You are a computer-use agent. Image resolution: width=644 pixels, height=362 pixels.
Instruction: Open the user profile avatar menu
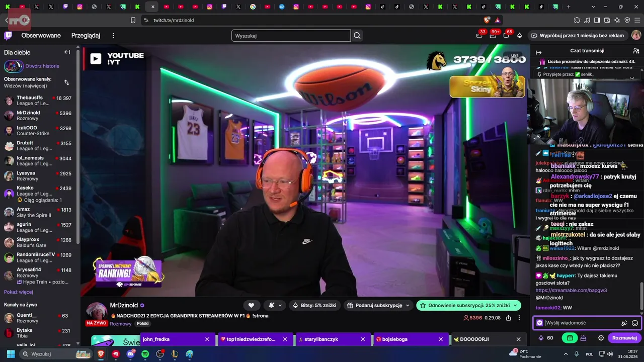(x=636, y=35)
